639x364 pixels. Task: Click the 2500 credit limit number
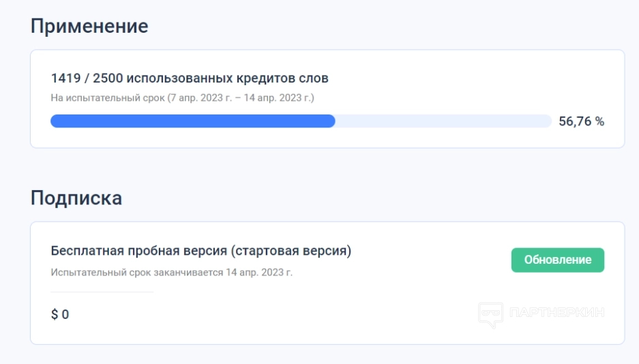(x=108, y=78)
